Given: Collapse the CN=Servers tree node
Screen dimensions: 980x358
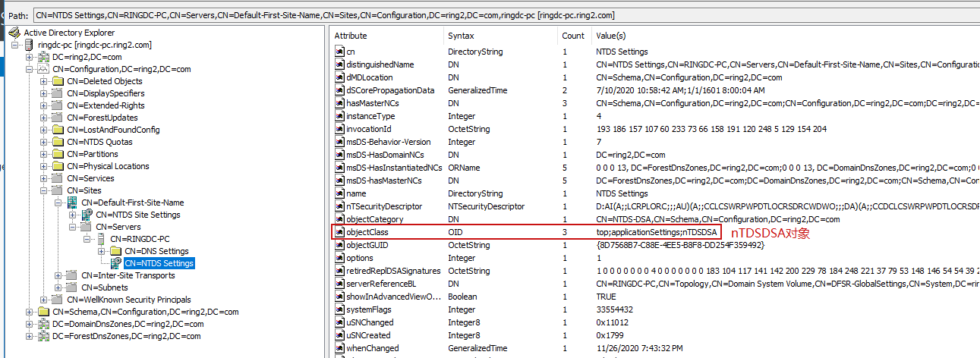Looking at the screenshot, I should pos(73,227).
